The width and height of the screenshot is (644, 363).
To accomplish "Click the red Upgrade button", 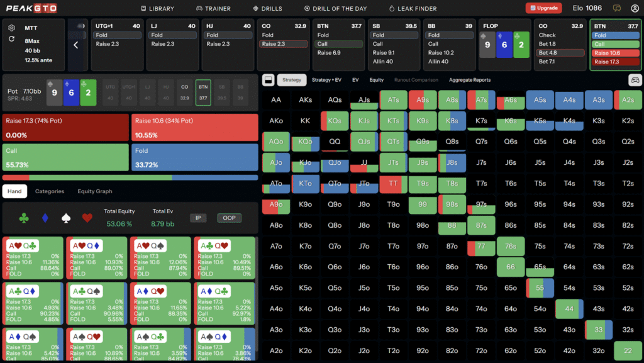I will 543,8.
